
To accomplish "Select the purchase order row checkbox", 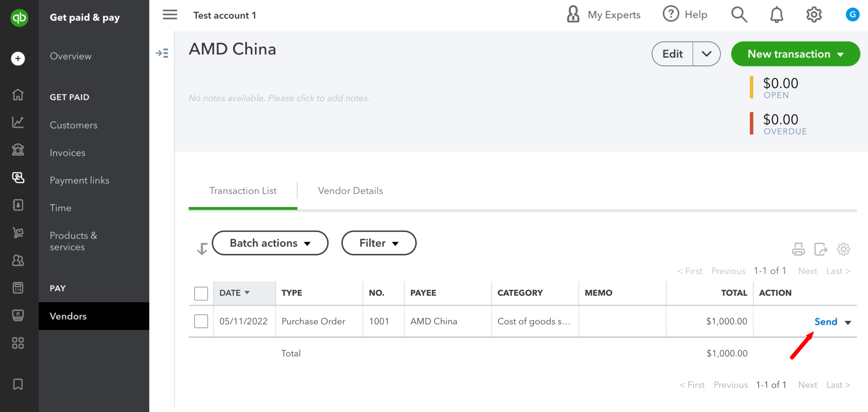I will click(200, 321).
